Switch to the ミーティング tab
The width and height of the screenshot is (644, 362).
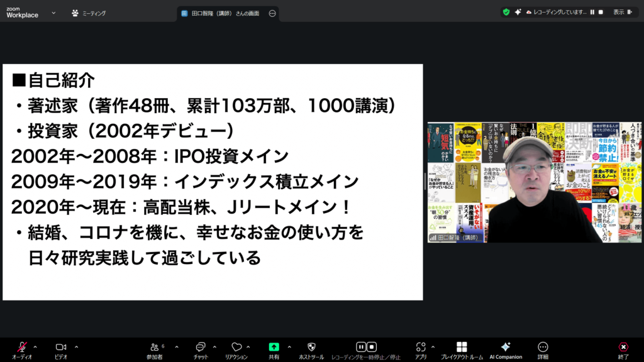[x=89, y=13]
